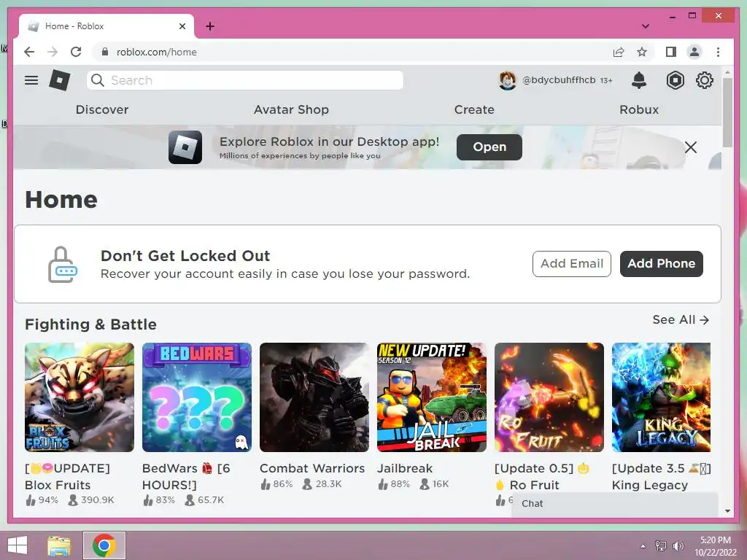The image size is (747, 560).
Task: Open Chrome profile icon
Action: tap(694, 52)
